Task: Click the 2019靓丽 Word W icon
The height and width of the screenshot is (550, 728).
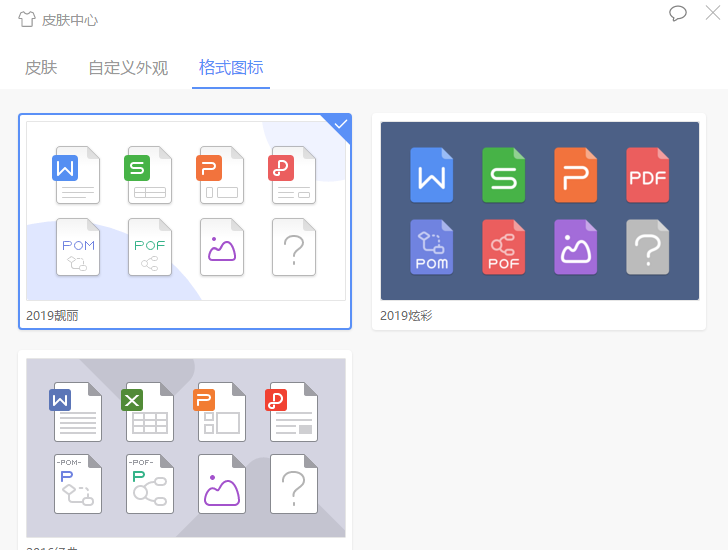Action: point(76,175)
